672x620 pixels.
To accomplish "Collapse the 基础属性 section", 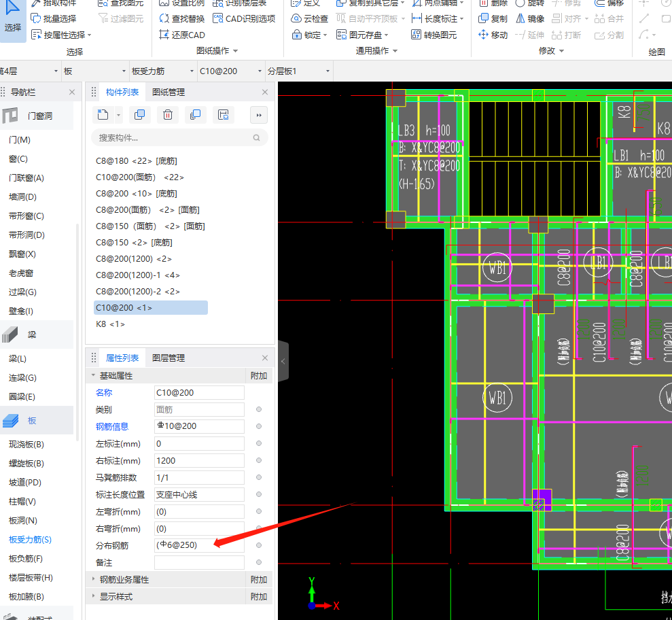I will [93, 375].
